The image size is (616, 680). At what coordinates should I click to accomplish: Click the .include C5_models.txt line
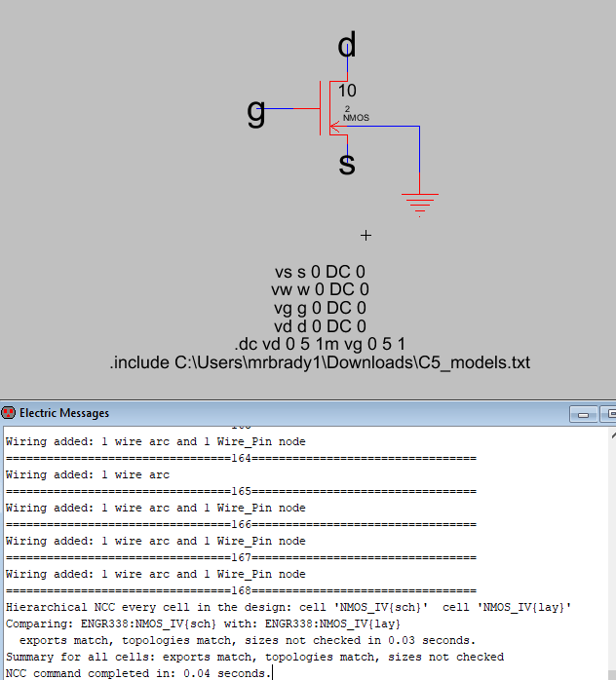point(320,362)
